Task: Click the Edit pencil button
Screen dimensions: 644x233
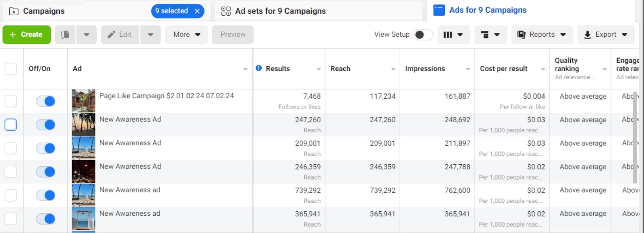Action: pos(120,35)
